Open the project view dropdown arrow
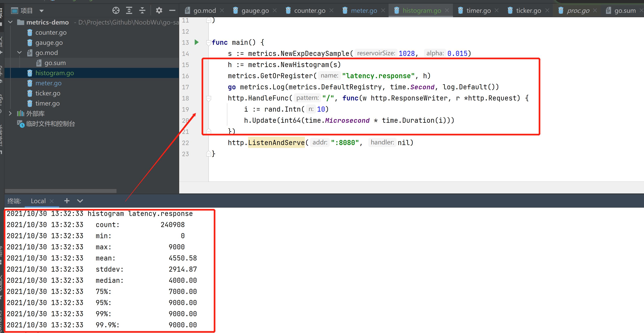The height and width of the screenshot is (333, 644). (42, 11)
